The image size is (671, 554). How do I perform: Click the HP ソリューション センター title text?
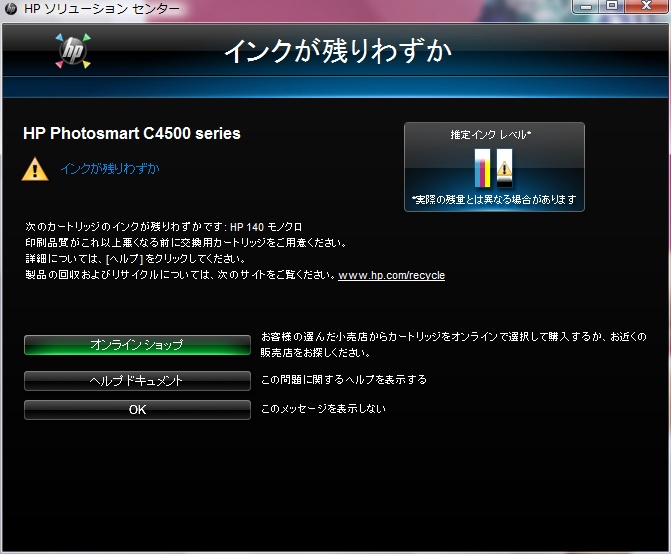tap(102, 9)
